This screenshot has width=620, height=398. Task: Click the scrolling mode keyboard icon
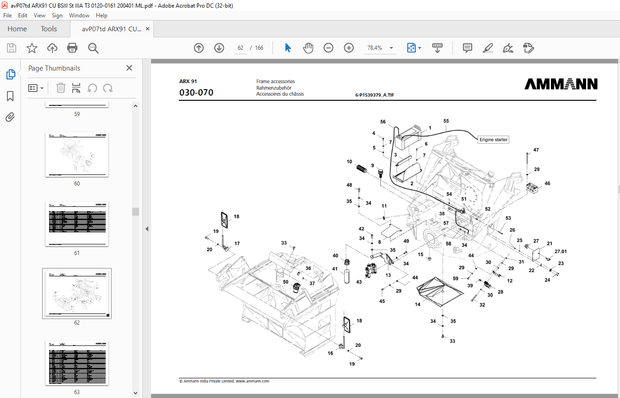click(x=437, y=48)
